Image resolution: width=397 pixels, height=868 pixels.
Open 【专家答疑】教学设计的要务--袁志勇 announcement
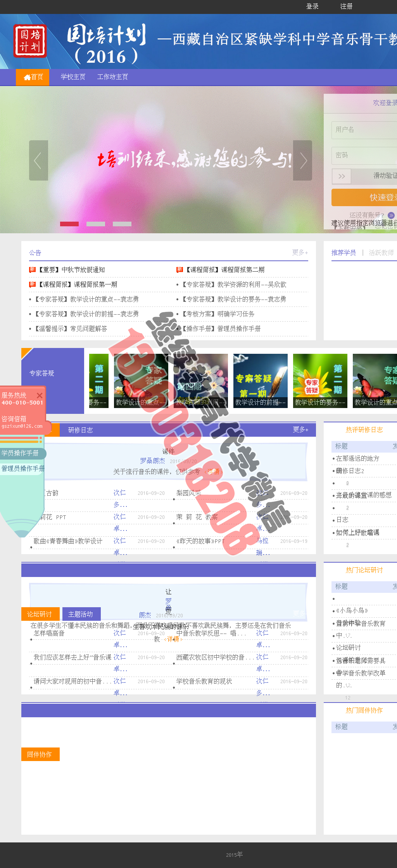click(x=233, y=300)
